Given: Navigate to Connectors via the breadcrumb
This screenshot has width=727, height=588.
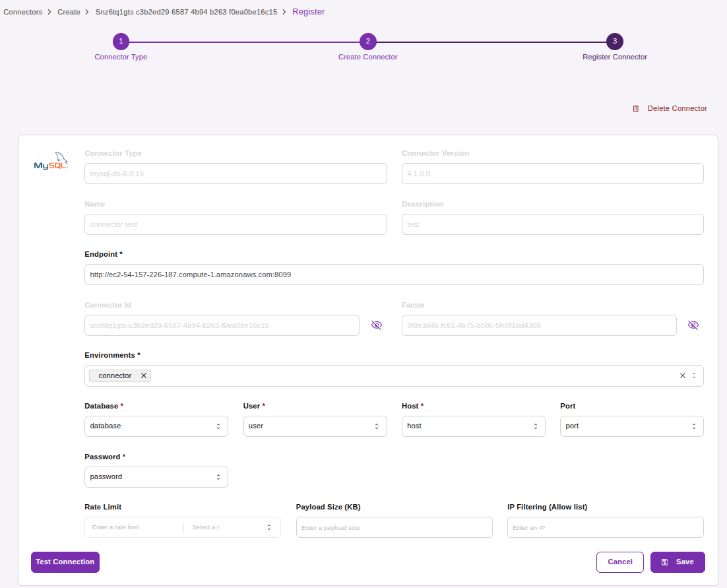Looking at the screenshot, I should (23, 11).
